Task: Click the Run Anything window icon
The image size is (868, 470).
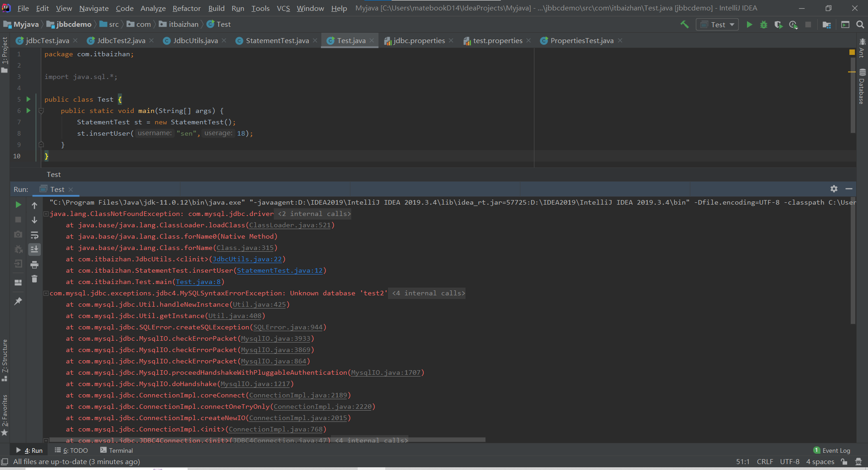Action: (845, 24)
